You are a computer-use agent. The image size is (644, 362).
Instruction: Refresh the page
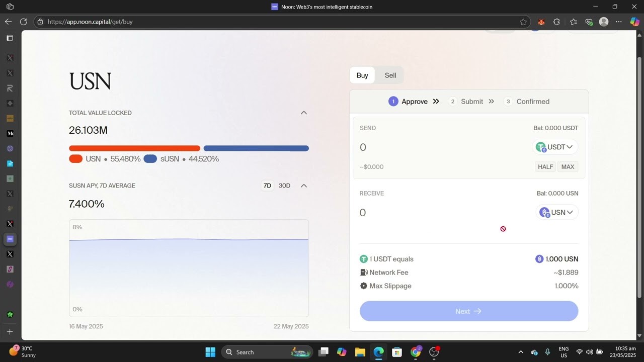[x=23, y=22]
